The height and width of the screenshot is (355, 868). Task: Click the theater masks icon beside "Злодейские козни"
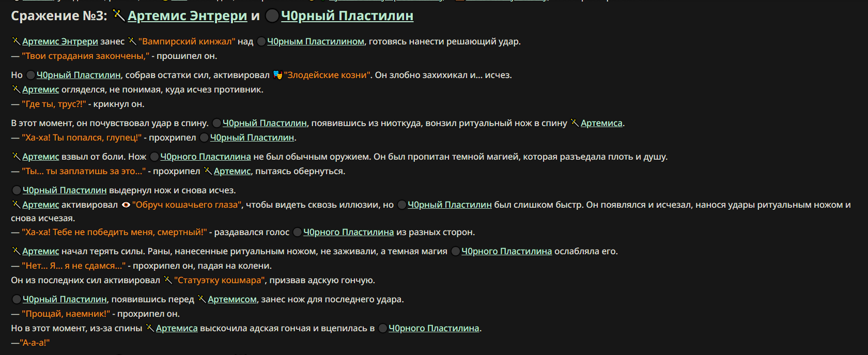pos(278,75)
